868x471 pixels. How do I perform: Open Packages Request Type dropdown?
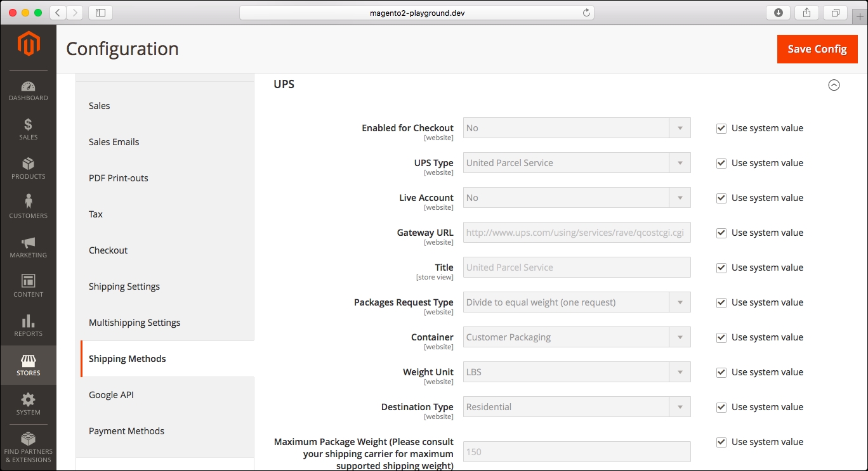tap(577, 302)
